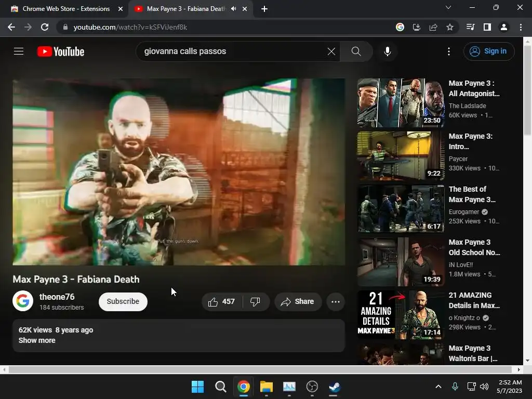This screenshot has width=532, height=399.
Task: Open File Explorer from taskbar
Action: click(267, 387)
